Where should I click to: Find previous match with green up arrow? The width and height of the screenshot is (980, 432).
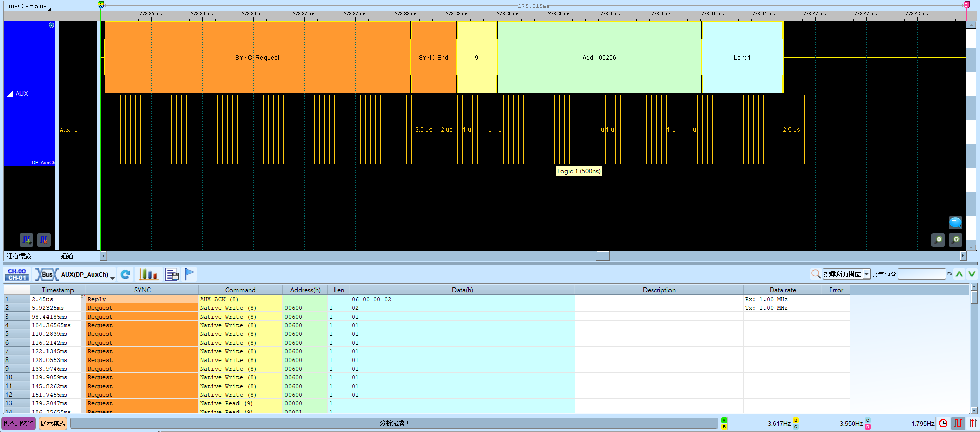click(960, 274)
